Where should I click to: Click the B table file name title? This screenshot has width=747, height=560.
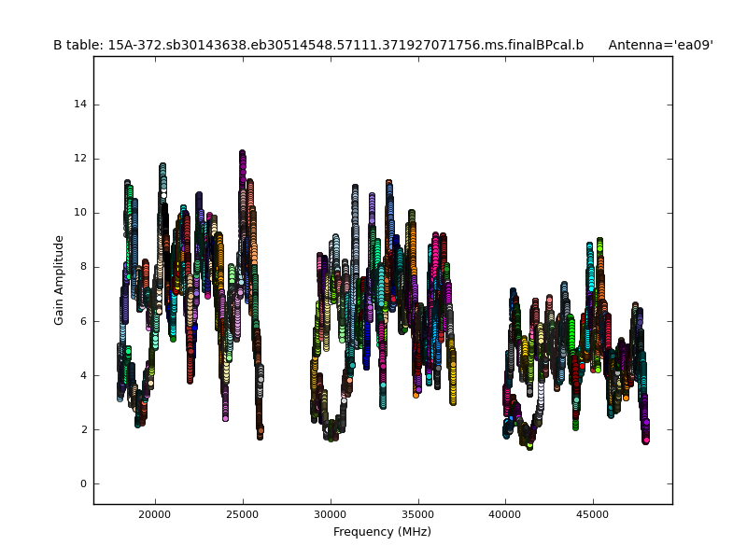point(318,45)
